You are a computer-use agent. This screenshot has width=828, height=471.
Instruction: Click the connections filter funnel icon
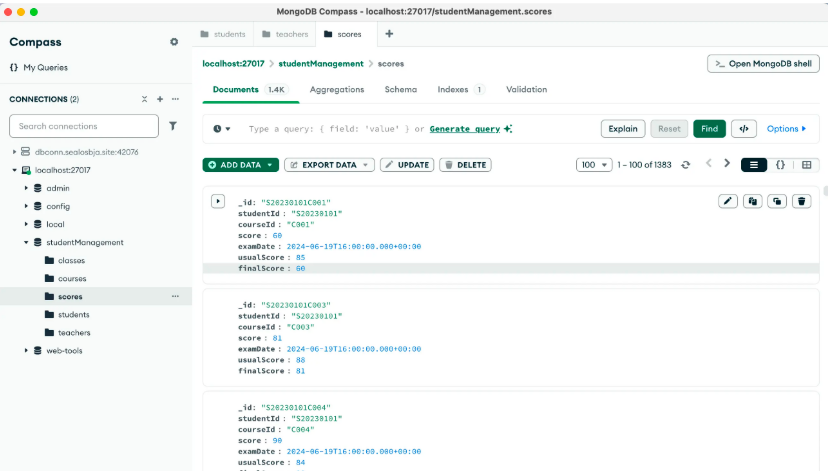[x=173, y=126]
